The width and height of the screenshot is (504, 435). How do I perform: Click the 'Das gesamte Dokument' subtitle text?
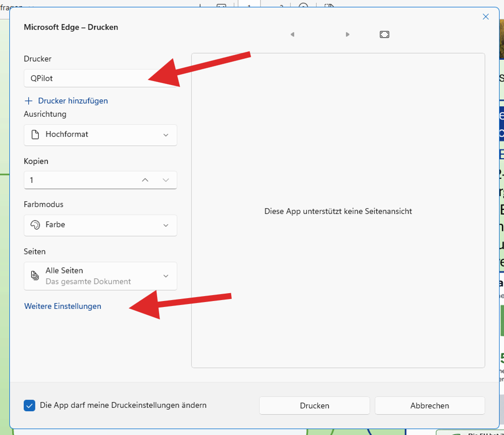tap(88, 282)
